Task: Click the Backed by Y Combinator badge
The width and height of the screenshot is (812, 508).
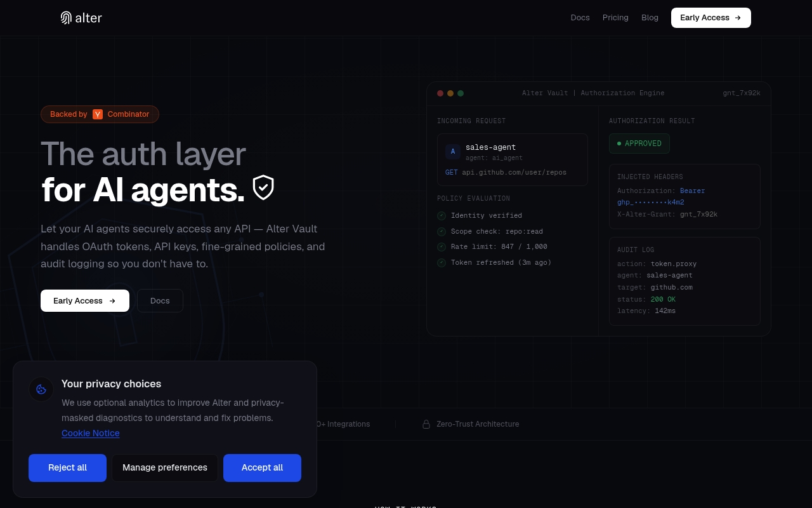Action: pyautogui.click(x=100, y=114)
